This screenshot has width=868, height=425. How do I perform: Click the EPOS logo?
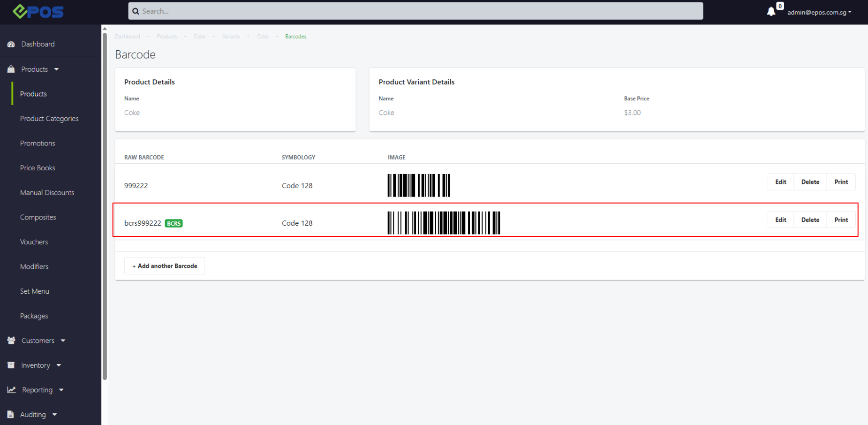tap(38, 11)
